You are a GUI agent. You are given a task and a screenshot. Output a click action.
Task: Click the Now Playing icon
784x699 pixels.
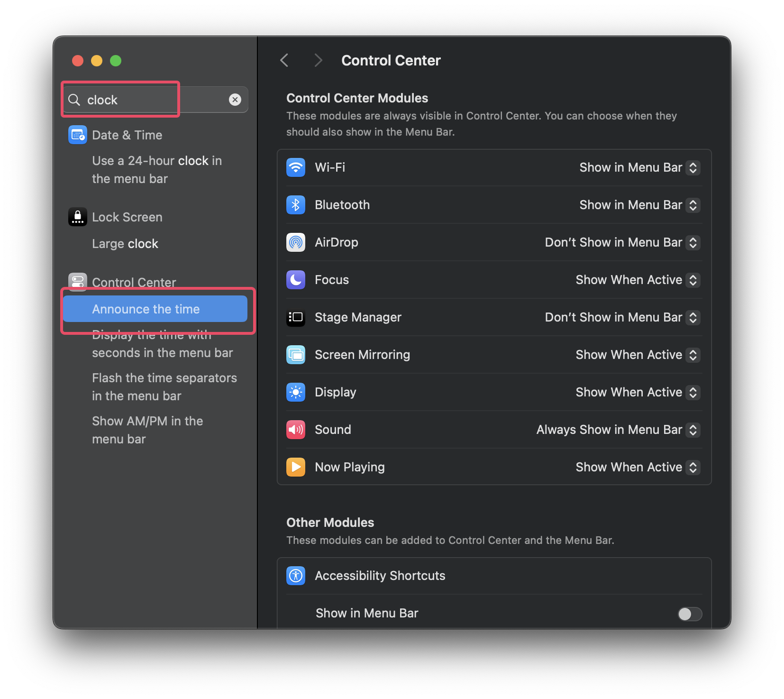(x=296, y=467)
